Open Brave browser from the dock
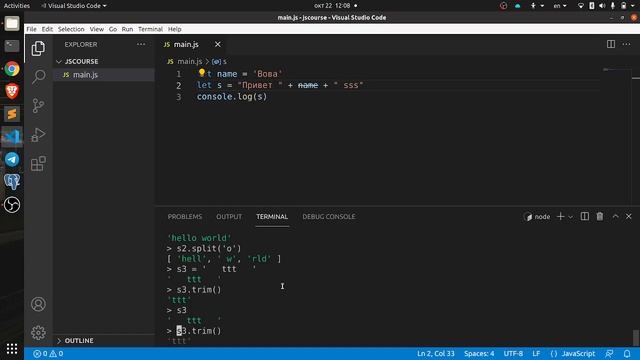Screen dimensions: 640x360 coord(12,91)
